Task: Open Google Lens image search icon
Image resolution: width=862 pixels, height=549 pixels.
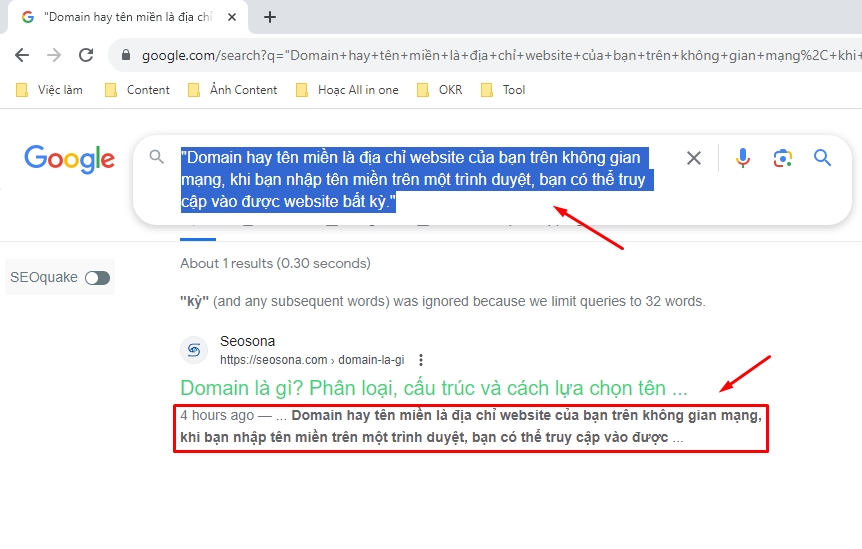Action: click(x=783, y=158)
